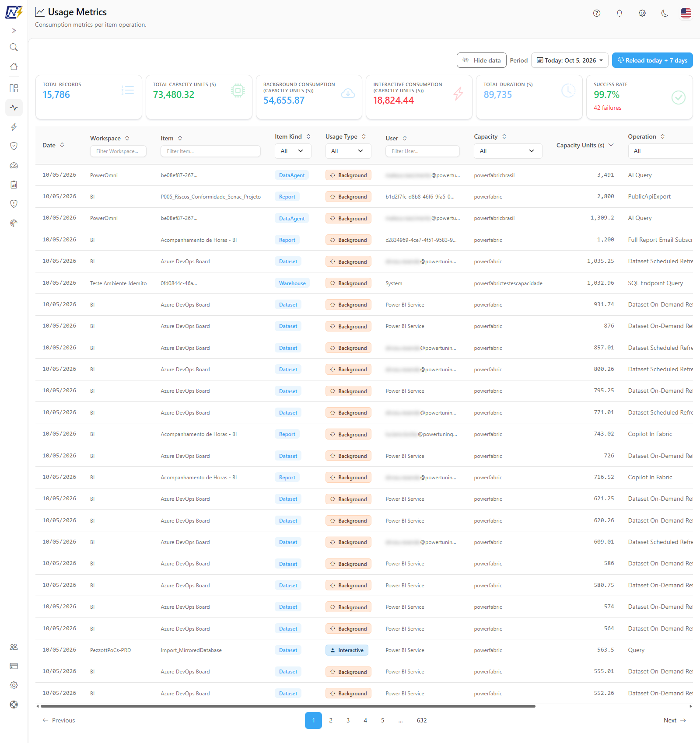Open the shield alert sidebar icon
This screenshot has width=700, height=743.
[14, 204]
